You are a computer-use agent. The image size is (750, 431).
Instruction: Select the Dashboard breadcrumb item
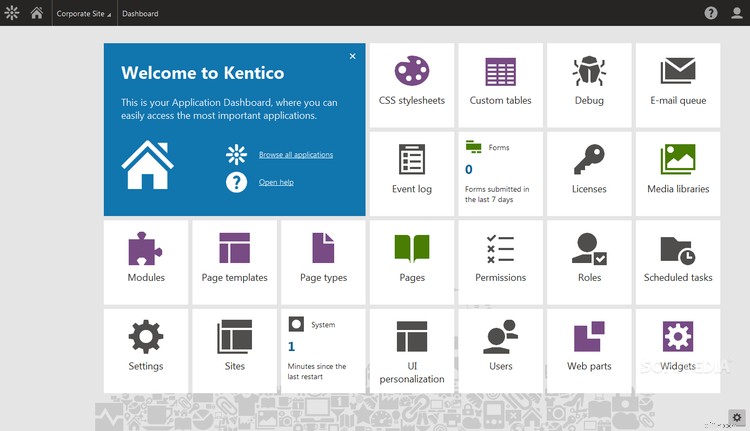point(140,14)
